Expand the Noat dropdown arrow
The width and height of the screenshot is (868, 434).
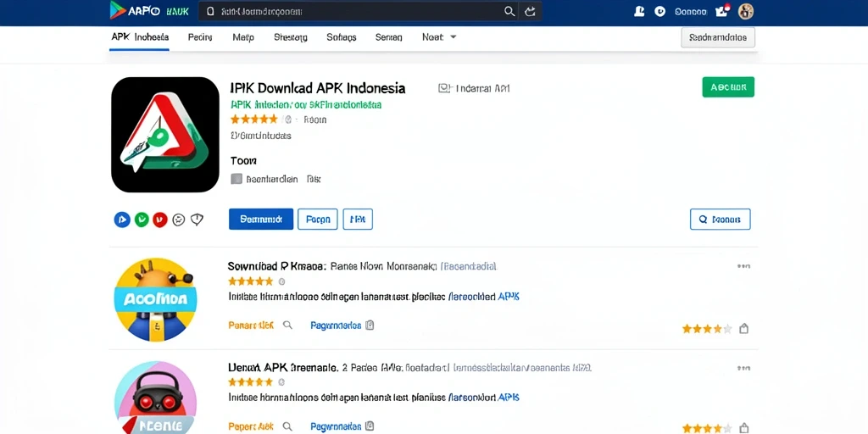(x=453, y=37)
